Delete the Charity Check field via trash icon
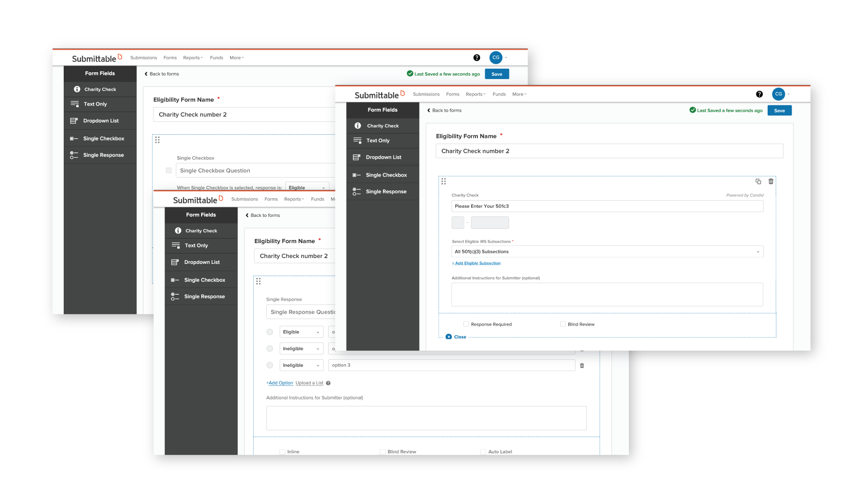Image resolution: width=868 pixels, height=488 pixels. (x=771, y=181)
